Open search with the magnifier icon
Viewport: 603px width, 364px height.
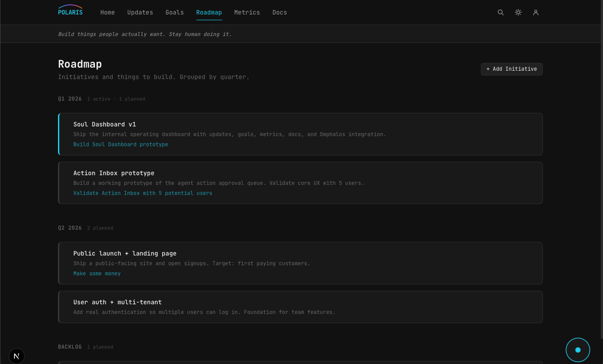click(501, 12)
